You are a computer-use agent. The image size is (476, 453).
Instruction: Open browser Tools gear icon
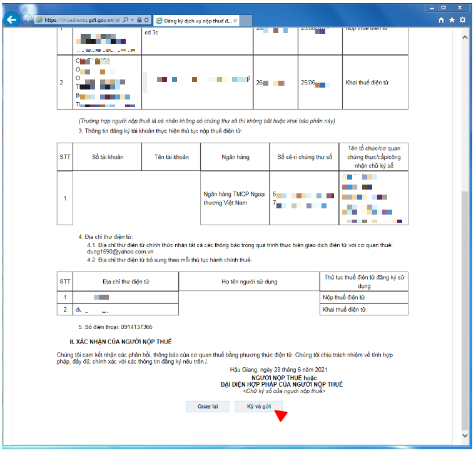(x=463, y=20)
